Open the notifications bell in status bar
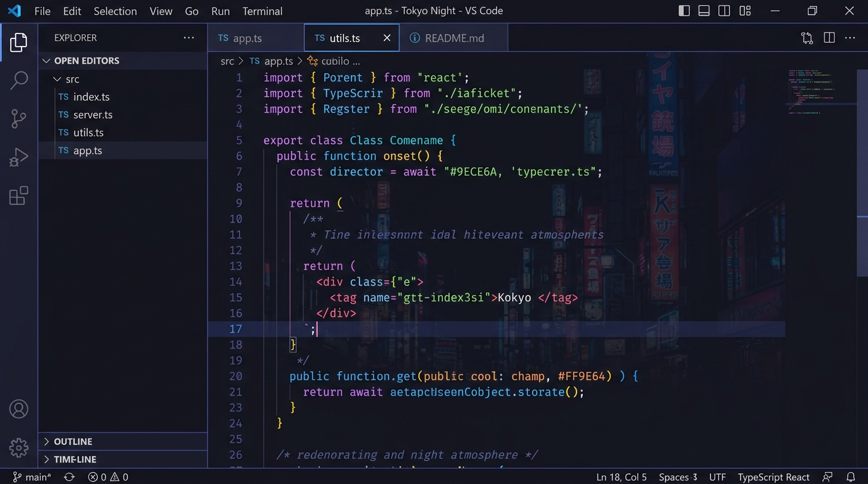Screen dimensions: 868x484 (x=850, y=477)
